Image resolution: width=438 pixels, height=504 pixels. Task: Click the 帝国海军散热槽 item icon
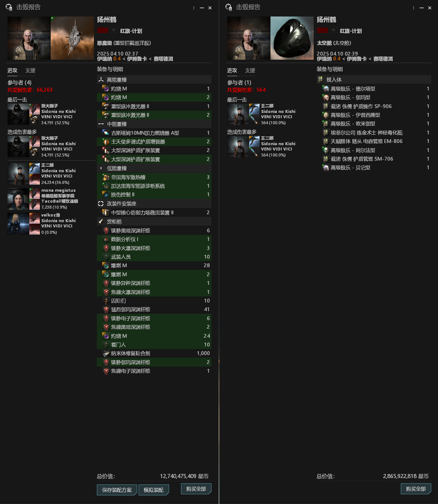106,177
